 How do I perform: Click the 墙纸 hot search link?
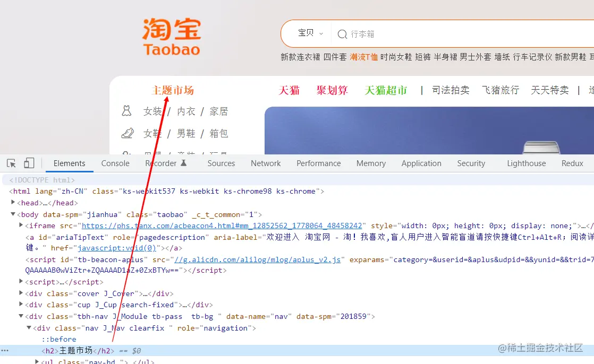pos(502,57)
